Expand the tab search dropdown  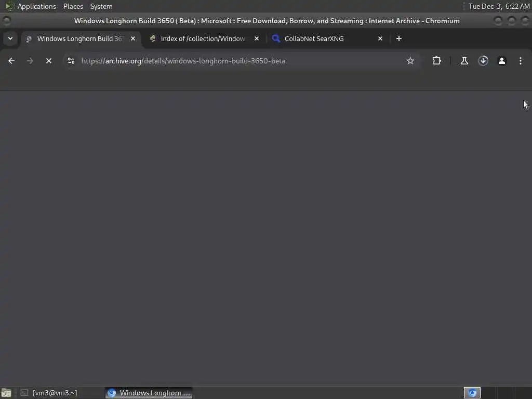tap(10, 38)
